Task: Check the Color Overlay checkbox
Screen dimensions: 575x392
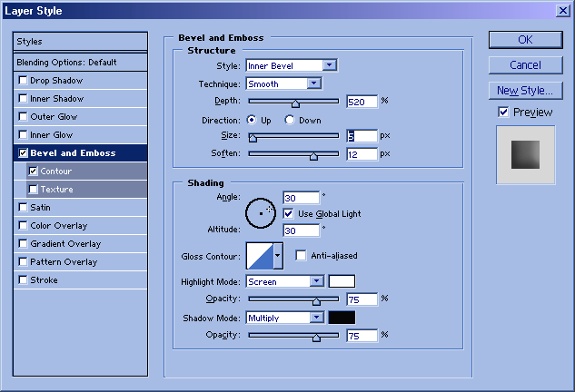Action: 23,225
